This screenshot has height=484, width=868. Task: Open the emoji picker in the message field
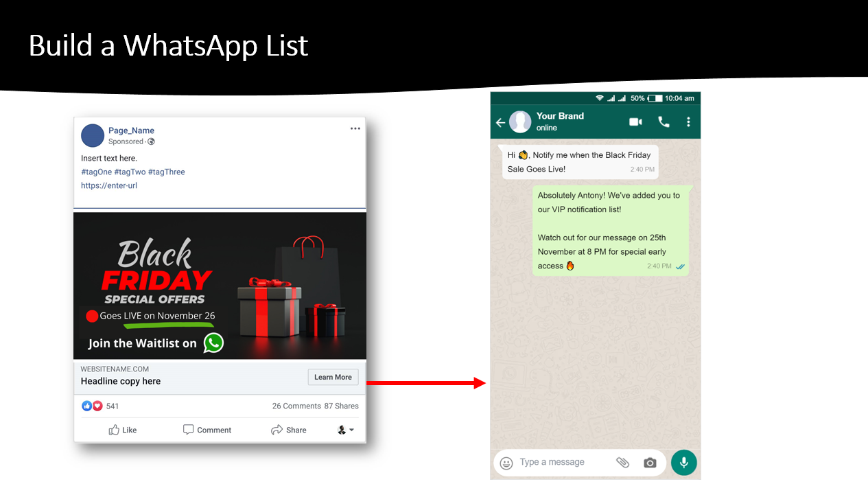[506, 462]
